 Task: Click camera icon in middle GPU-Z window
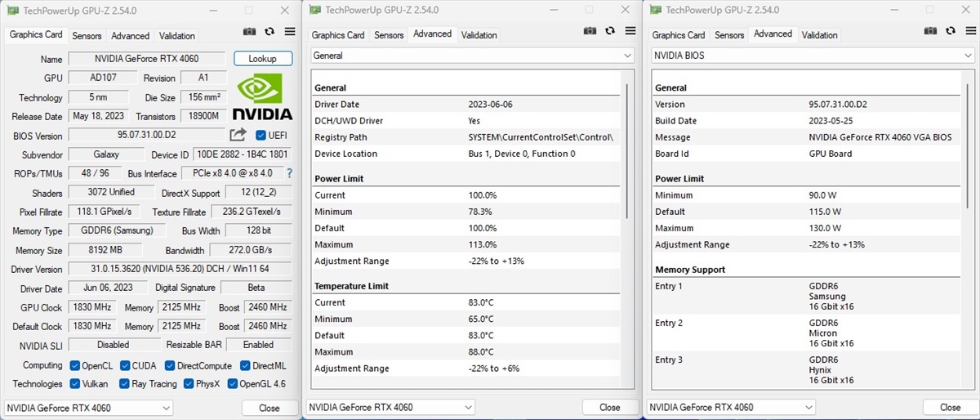pos(590,31)
